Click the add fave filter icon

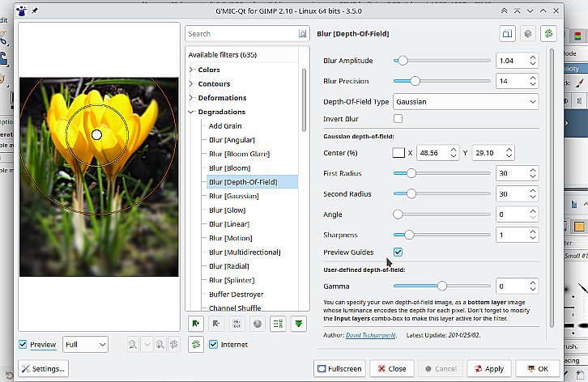(x=195, y=323)
